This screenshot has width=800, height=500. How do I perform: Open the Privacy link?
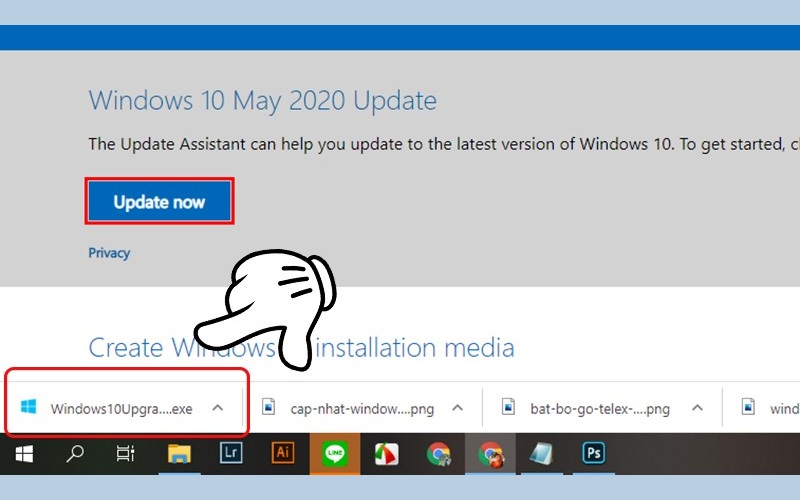(109, 253)
